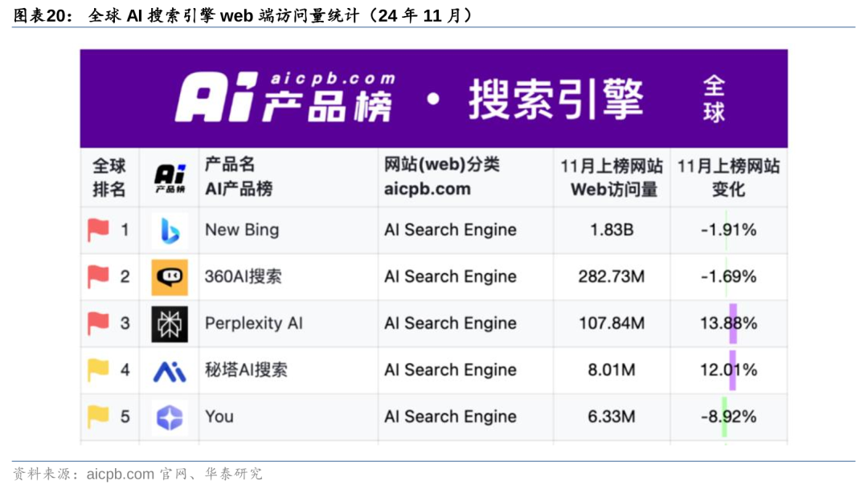Expand the 11月上榜网站Web访问量 column
Screen dimensions: 868x489
tap(612, 177)
